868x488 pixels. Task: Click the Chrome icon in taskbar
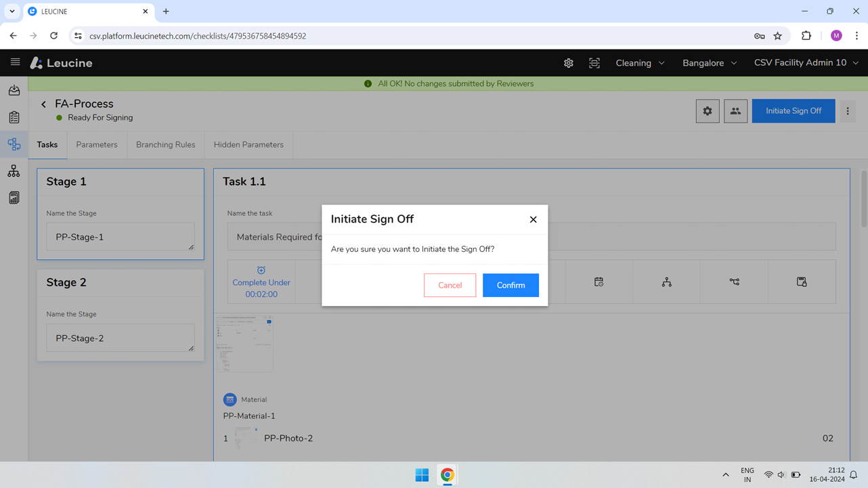click(x=447, y=475)
